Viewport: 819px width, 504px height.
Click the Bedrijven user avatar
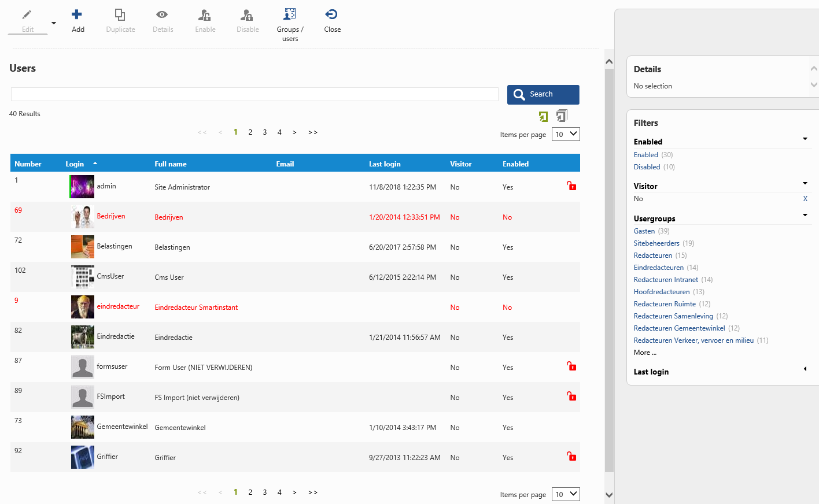pyautogui.click(x=83, y=217)
